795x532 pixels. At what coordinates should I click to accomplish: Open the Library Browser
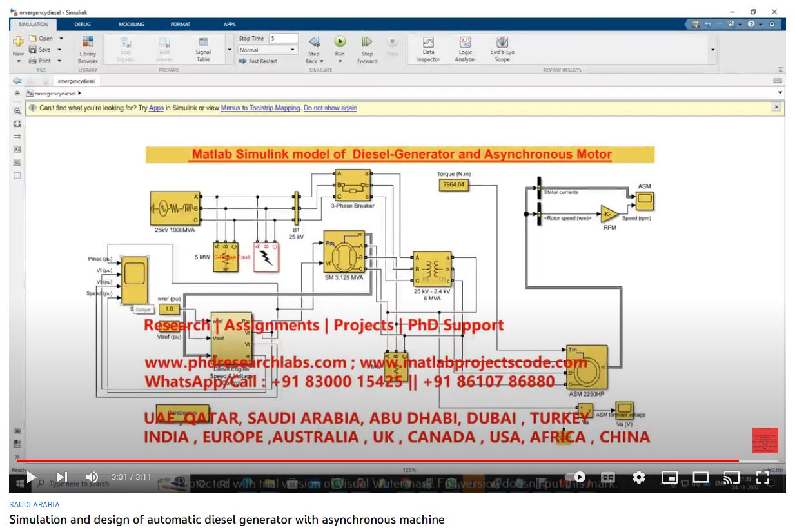88,49
